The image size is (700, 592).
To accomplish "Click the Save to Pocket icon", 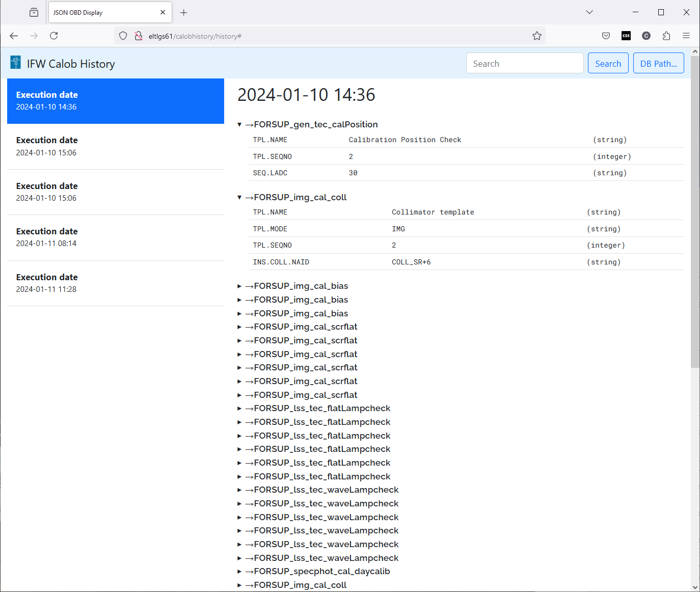I will coord(606,36).
